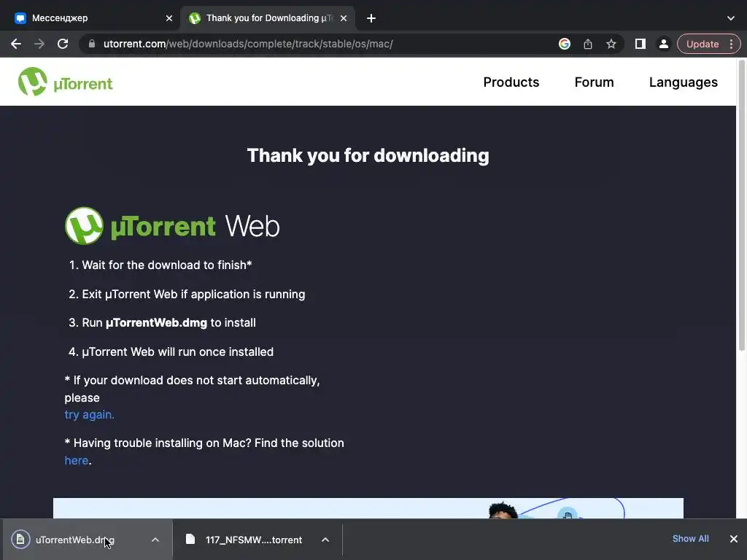Viewport: 747px width, 560px height.
Task: Click the uTorrent tab favicon
Action: pyautogui.click(x=194, y=18)
